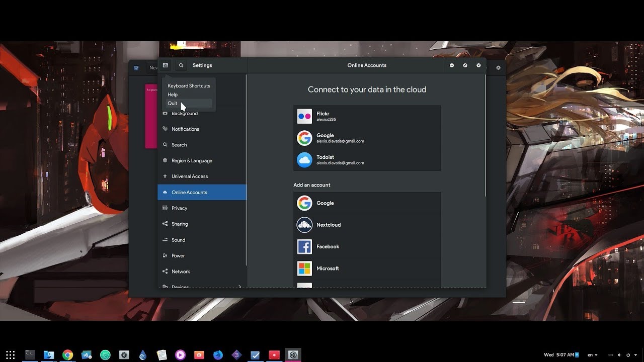Click the network icon in system tray
The height and width of the screenshot is (362, 644).
tap(611, 355)
